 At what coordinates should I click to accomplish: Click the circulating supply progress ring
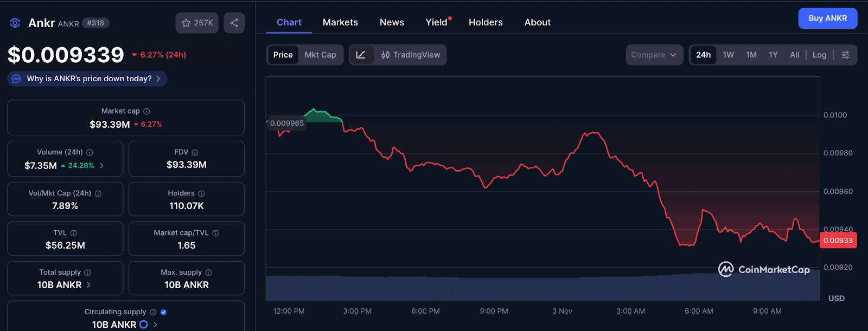tap(144, 324)
